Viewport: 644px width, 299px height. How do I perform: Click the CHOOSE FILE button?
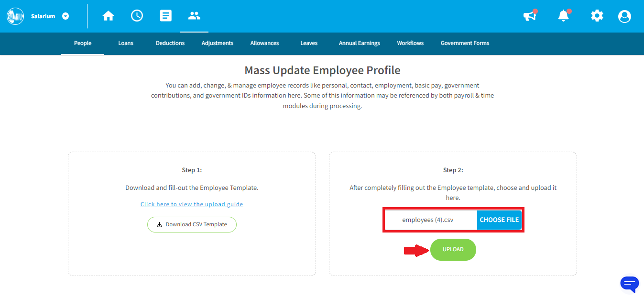pyautogui.click(x=499, y=220)
